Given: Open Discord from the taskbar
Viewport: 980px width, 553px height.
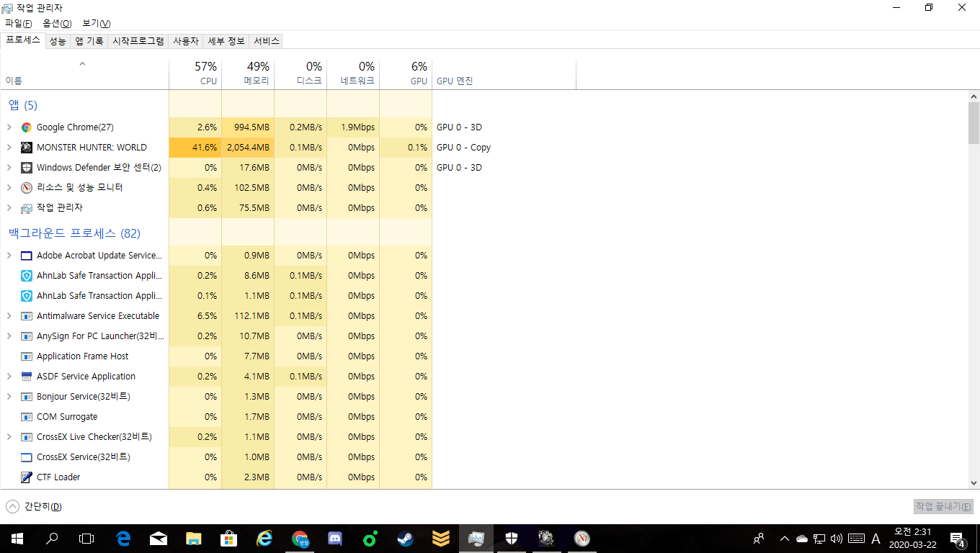Looking at the screenshot, I should pyautogui.click(x=335, y=539).
